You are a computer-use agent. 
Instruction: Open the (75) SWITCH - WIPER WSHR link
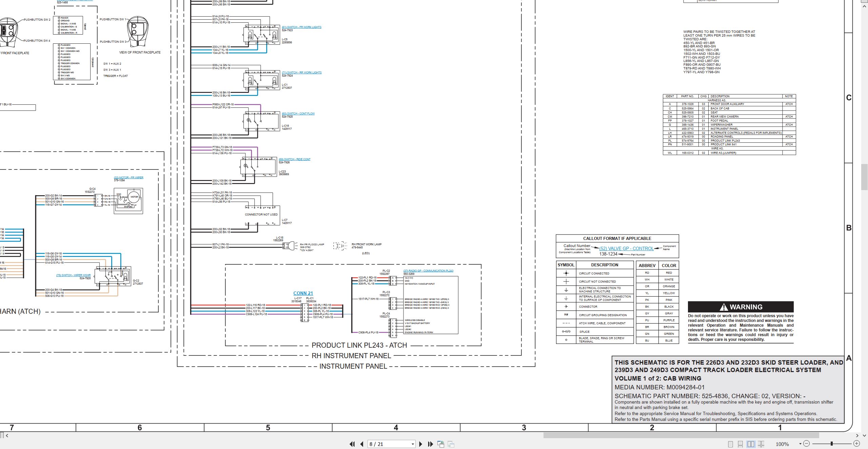coord(73,275)
